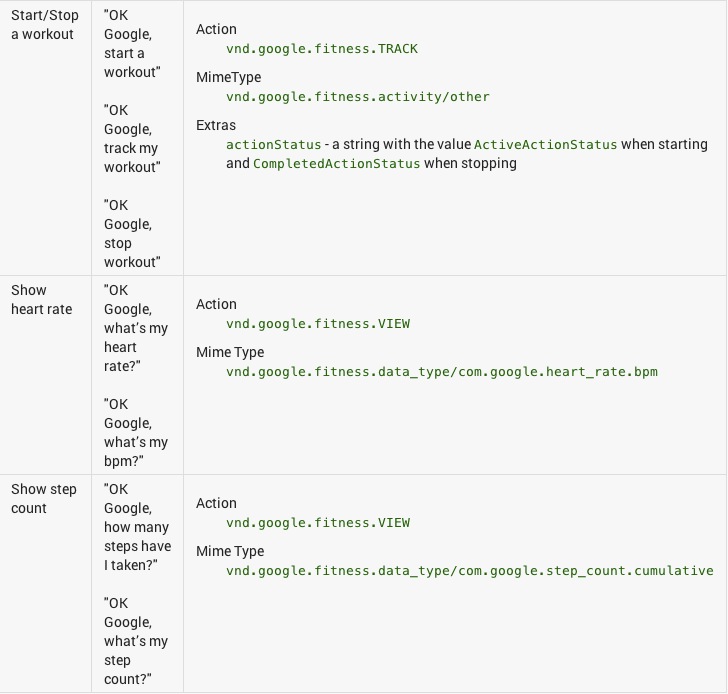Click the Extras label in workout row
The image size is (728, 694).
216,126
